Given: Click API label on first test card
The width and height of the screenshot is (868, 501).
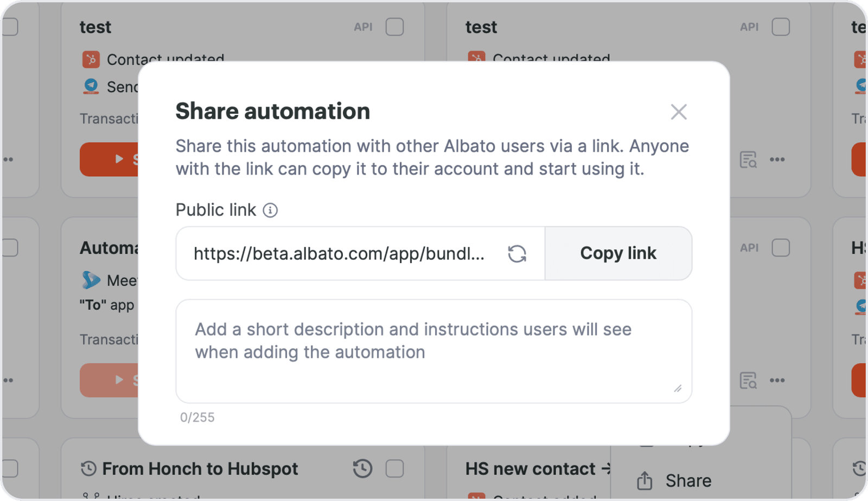Looking at the screenshot, I should click(x=363, y=27).
